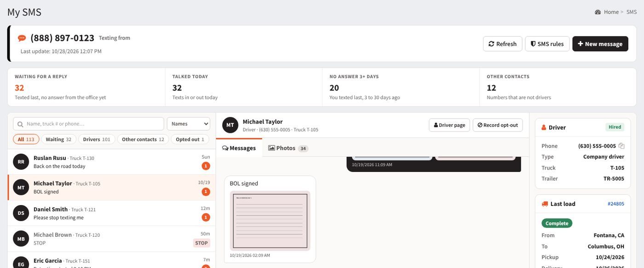Viewport: 644px width, 268px height.
Task: Open the Daniel Smith conversation
Action: [112, 213]
